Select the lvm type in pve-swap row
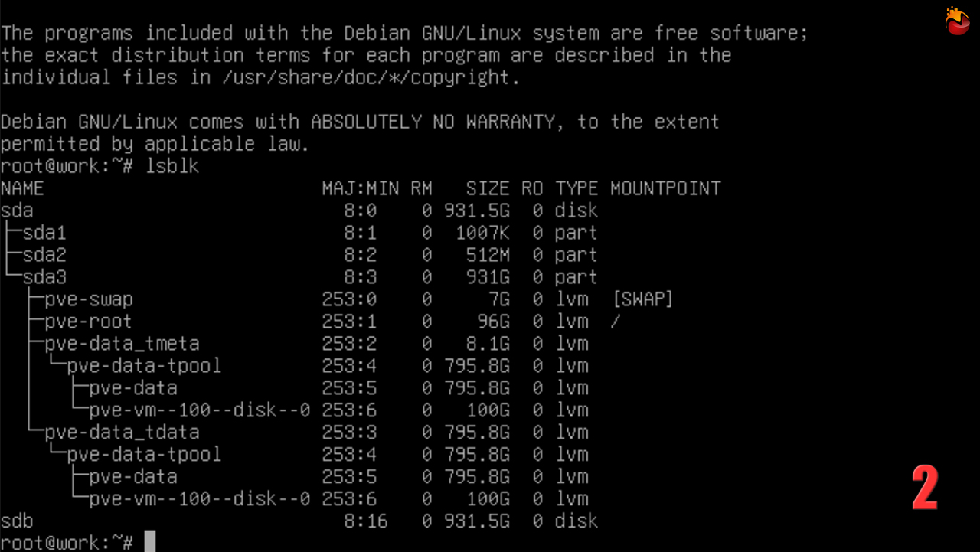Viewport: 980px width, 552px height. (x=572, y=299)
